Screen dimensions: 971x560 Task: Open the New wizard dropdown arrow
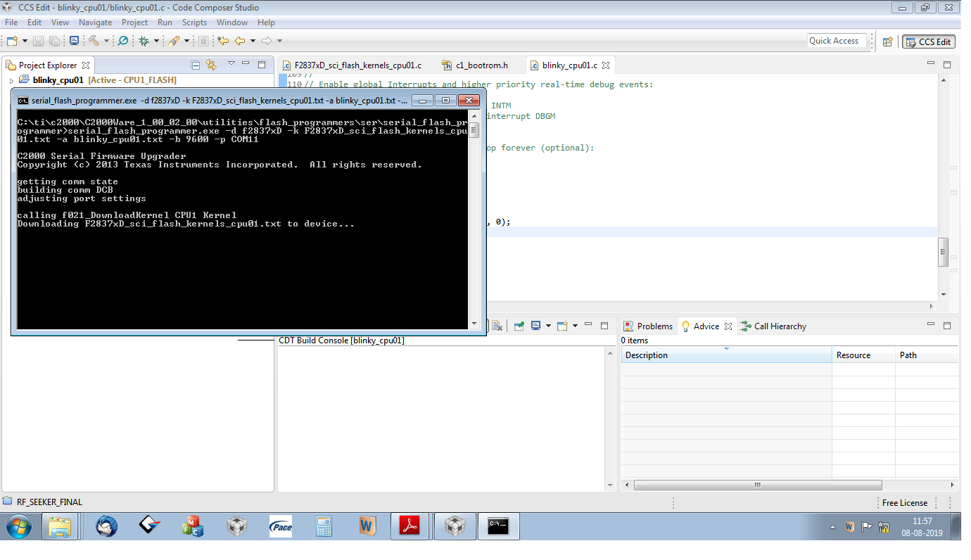[25, 41]
